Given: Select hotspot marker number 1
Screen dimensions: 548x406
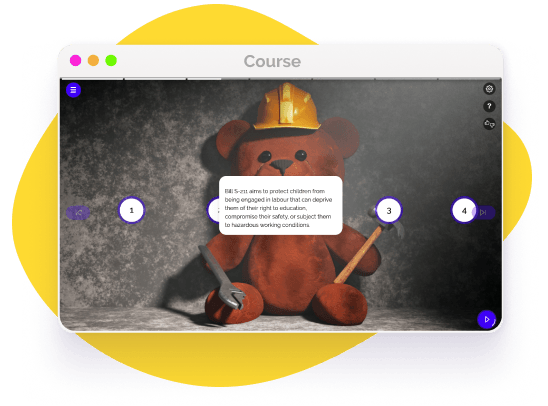Looking at the screenshot, I should (131, 210).
